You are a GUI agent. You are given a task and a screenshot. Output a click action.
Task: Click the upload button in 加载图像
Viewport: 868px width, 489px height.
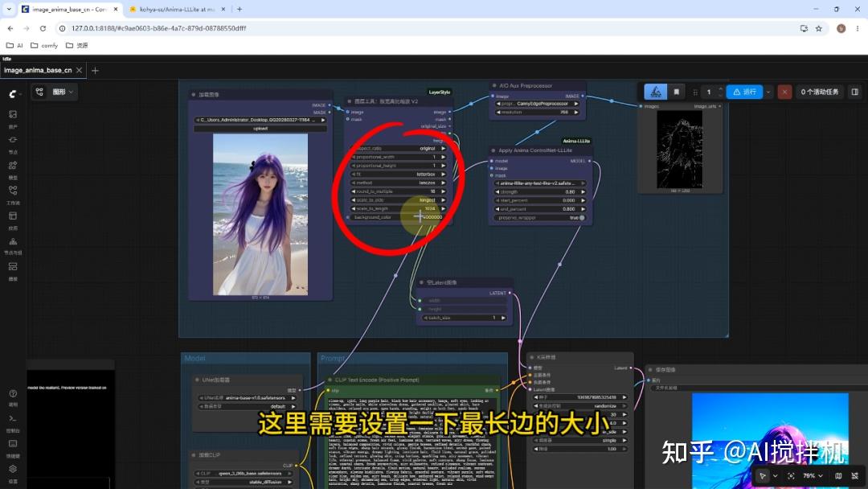260,129
